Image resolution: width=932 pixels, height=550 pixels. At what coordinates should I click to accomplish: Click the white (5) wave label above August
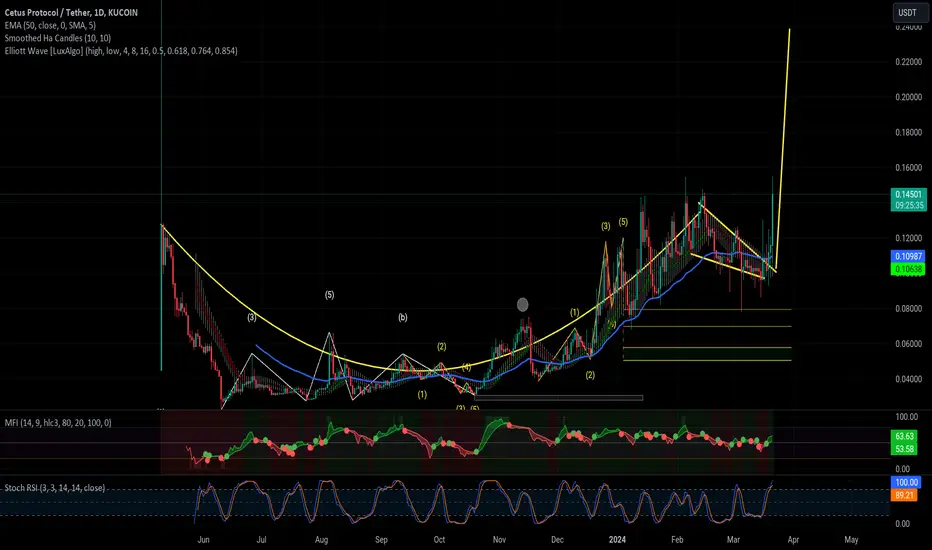coord(329,295)
